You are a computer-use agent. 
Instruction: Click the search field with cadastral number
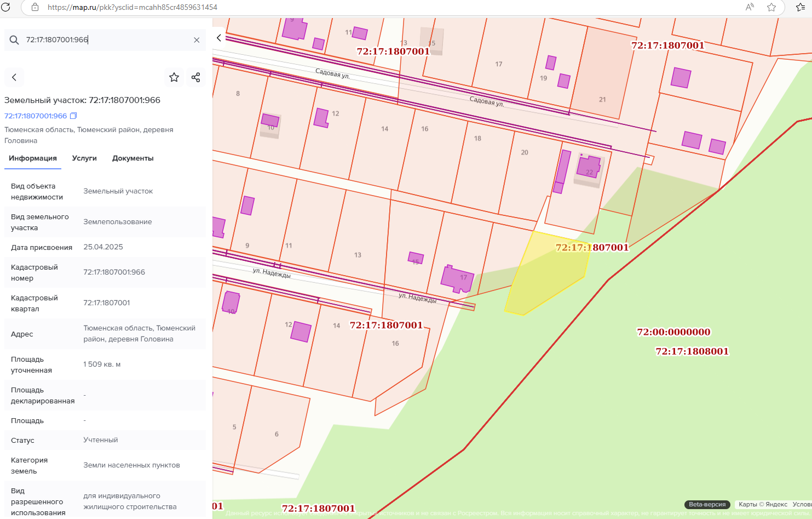coord(106,40)
